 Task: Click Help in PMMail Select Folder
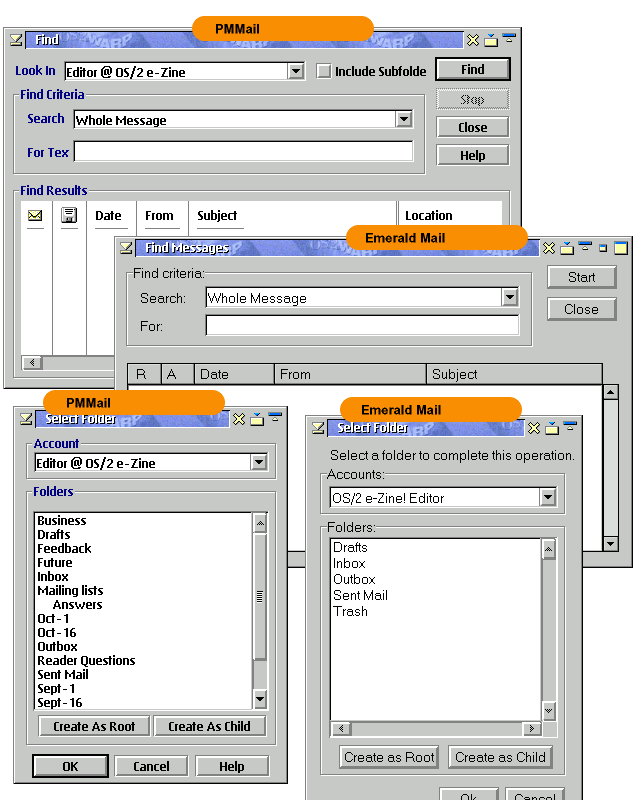[x=232, y=766]
